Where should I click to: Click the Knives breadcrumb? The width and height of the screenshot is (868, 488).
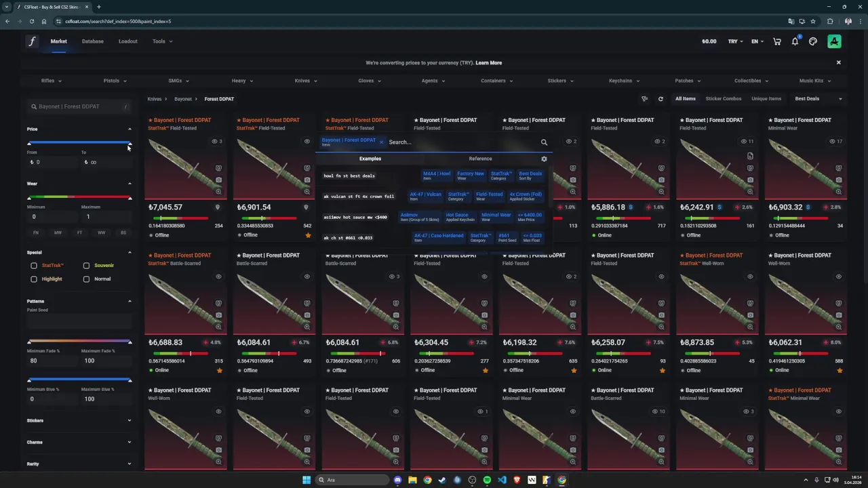(155, 99)
